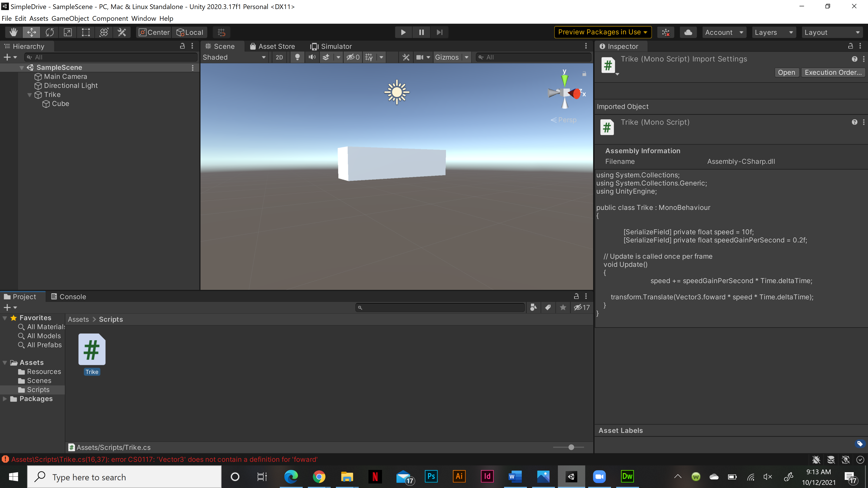Open Layout dropdown
Screen dimensions: 868x488
click(832, 32)
